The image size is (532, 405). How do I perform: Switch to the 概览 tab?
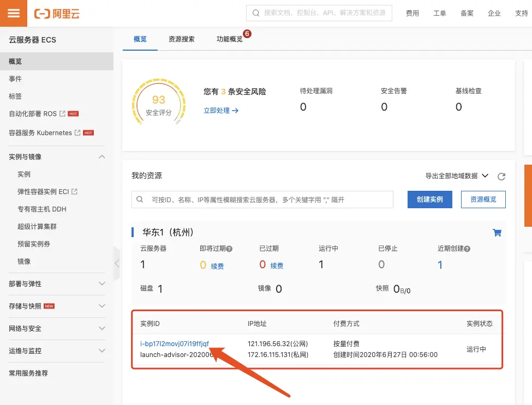[x=140, y=39]
